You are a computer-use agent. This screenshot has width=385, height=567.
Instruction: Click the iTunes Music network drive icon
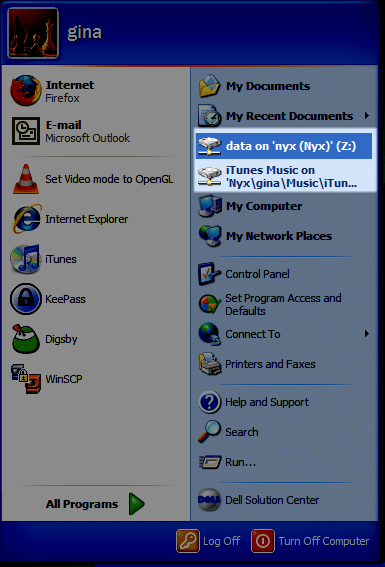click(209, 176)
